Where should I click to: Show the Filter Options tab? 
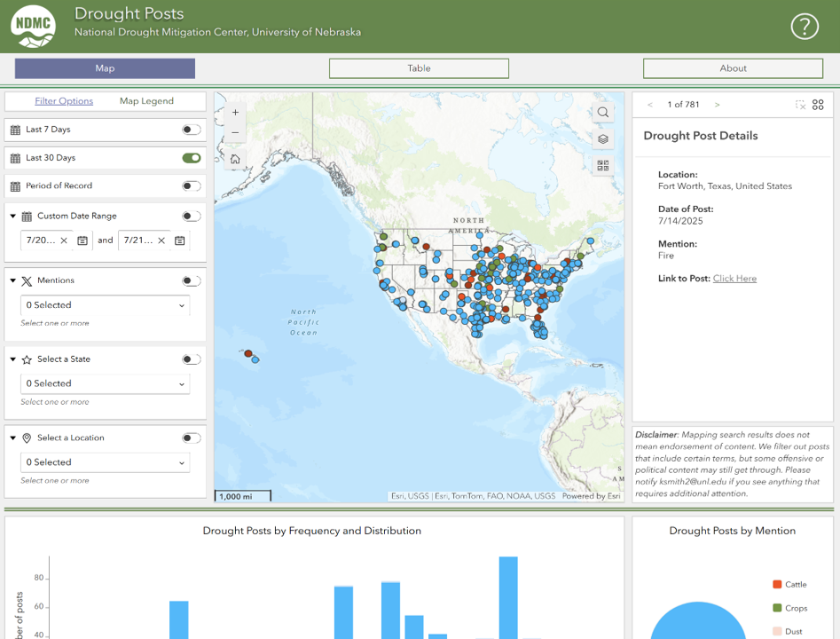pyautogui.click(x=64, y=101)
